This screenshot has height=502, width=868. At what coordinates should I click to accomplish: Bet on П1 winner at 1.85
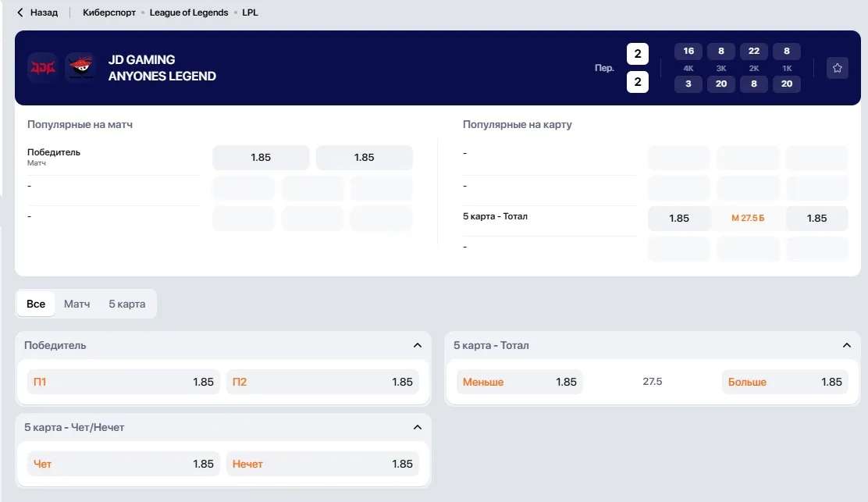[x=123, y=382]
